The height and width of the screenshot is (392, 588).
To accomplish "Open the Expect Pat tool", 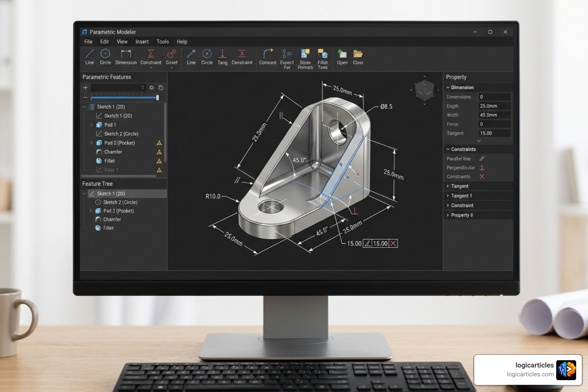I will click(287, 59).
